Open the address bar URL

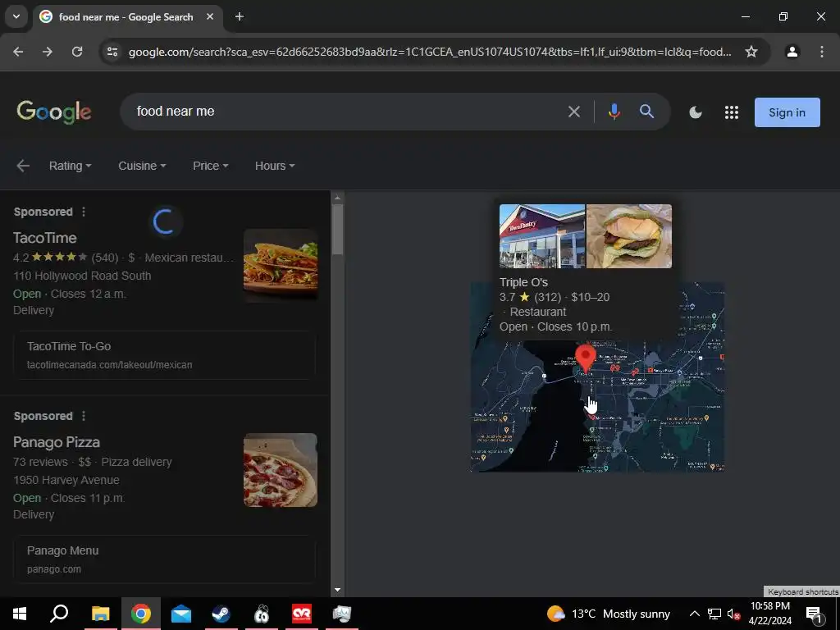[430, 52]
